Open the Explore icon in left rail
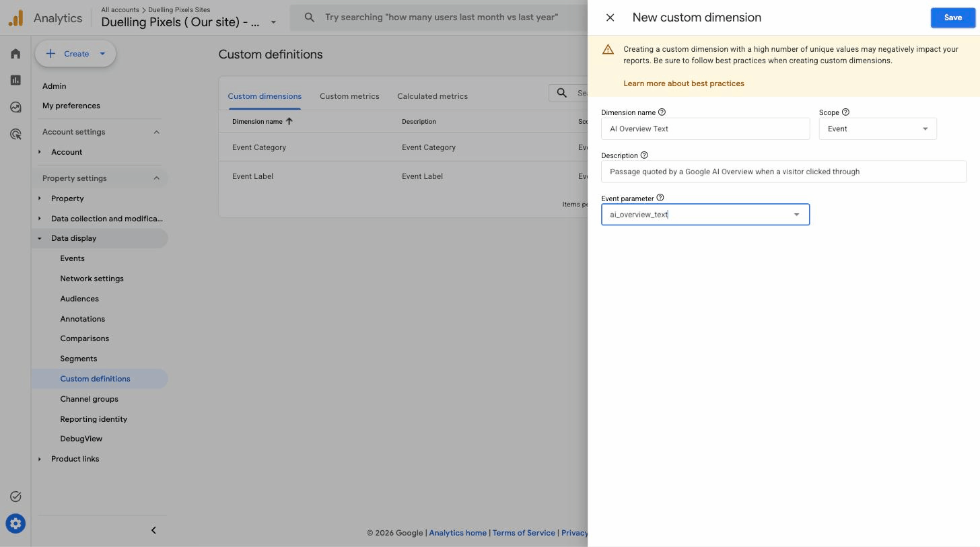 tap(15, 107)
